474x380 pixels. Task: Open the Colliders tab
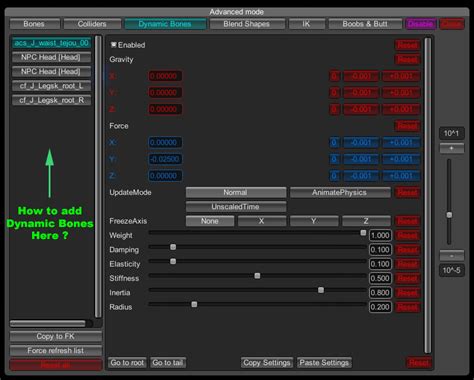[92, 24]
